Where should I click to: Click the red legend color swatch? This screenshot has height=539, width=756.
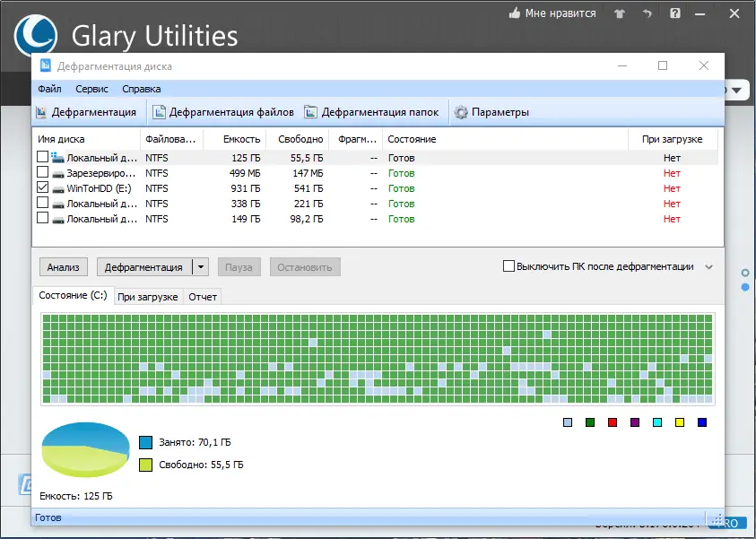(x=613, y=422)
